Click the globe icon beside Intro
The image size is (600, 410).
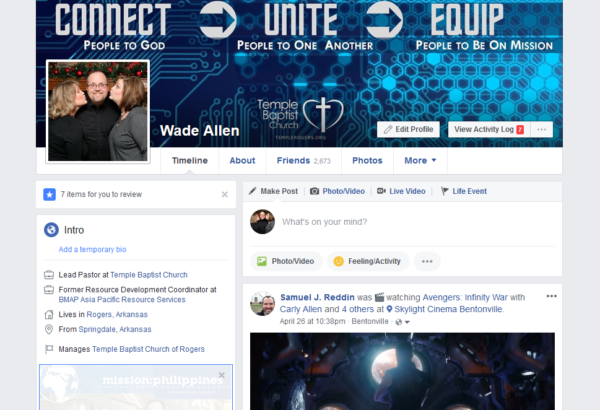(x=51, y=230)
